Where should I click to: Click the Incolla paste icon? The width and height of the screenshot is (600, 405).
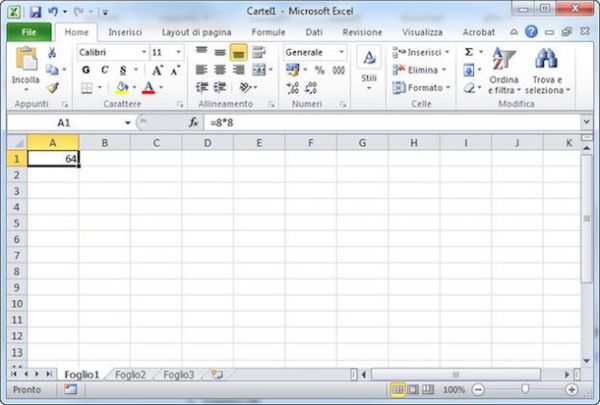(26, 59)
